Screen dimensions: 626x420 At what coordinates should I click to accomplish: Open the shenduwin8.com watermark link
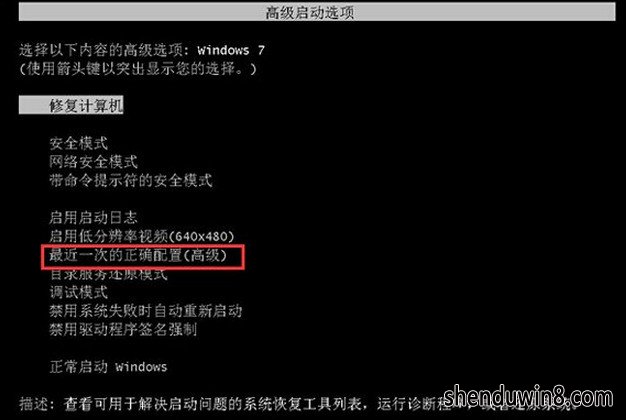coord(528,398)
